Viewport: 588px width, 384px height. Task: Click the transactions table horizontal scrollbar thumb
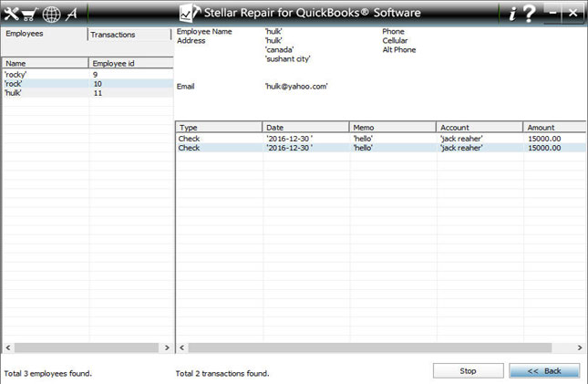pos(370,348)
